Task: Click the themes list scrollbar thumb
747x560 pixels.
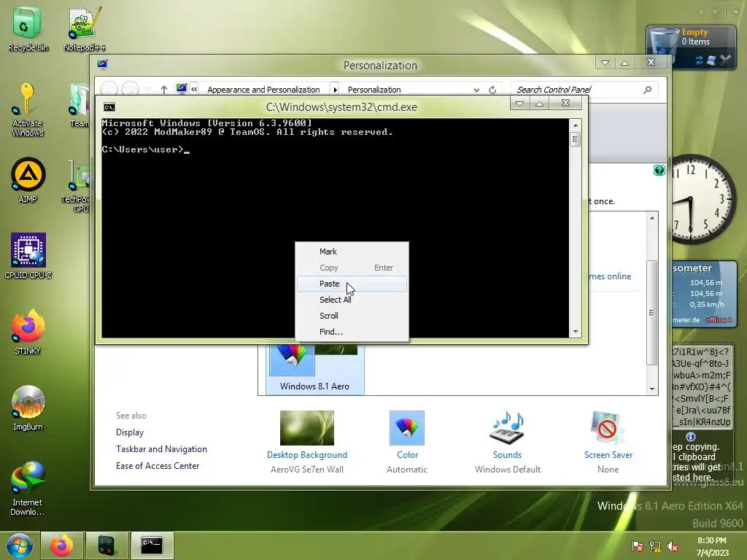Action: (651, 313)
